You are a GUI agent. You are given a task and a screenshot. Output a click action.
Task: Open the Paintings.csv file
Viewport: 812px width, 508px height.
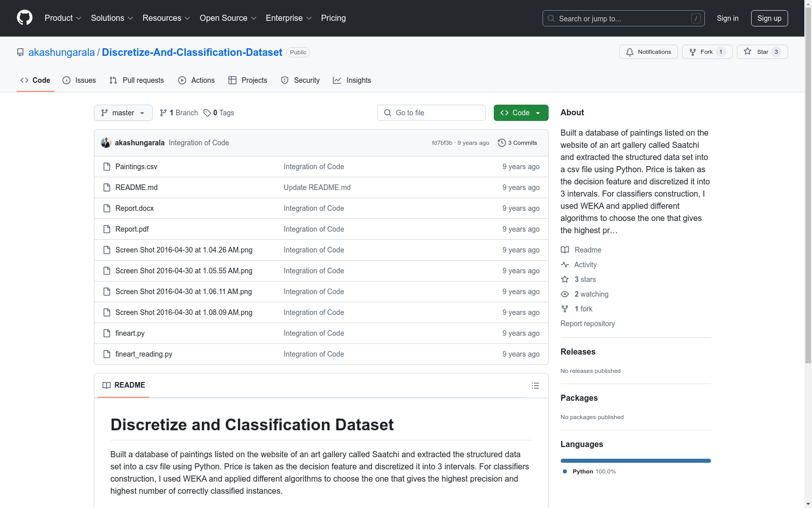pyautogui.click(x=136, y=167)
